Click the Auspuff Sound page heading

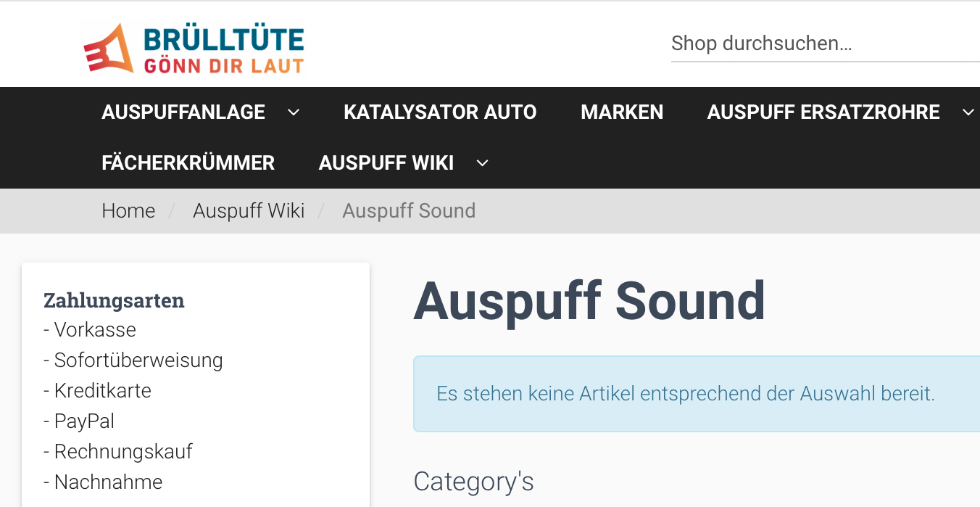pyautogui.click(x=589, y=300)
